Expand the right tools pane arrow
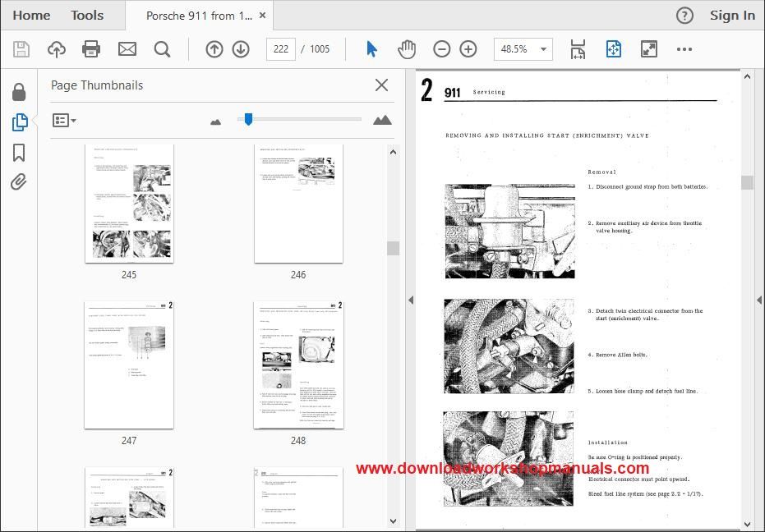Screen dimensions: 765x532 (x=759, y=300)
